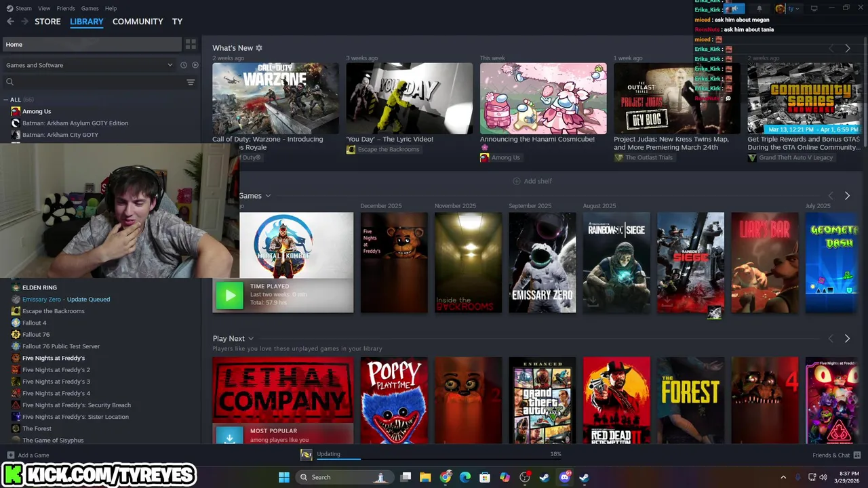Click into the library game search field
868x488 pixels.
point(95,82)
